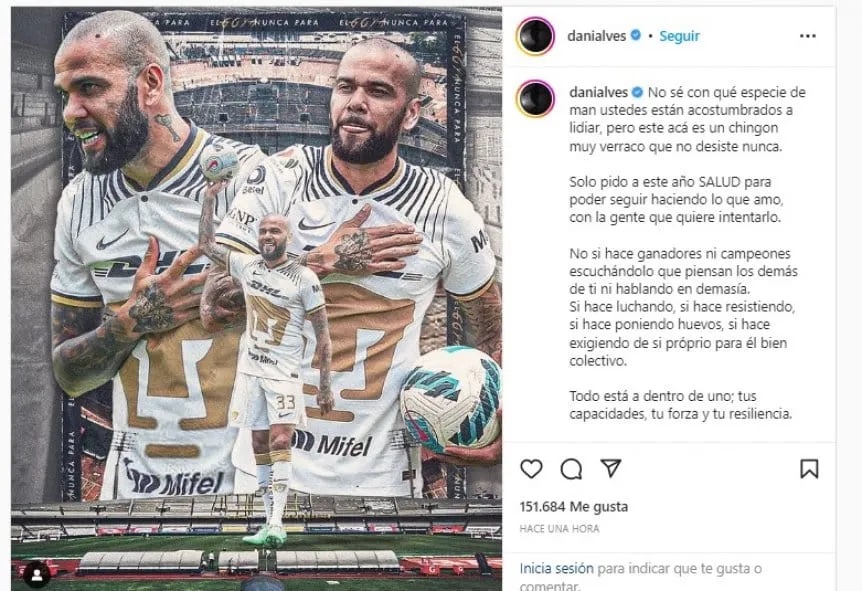Click the header profile avatar of danialves
This screenshot has height=591, width=862.
coord(535,36)
